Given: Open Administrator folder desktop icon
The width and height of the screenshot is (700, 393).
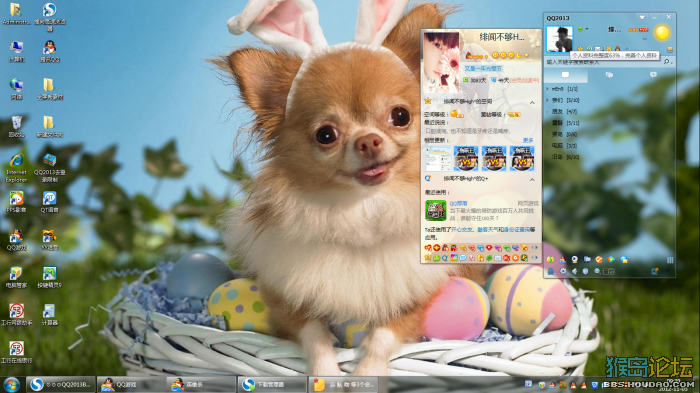Looking at the screenshot, I should pos(16,13).
